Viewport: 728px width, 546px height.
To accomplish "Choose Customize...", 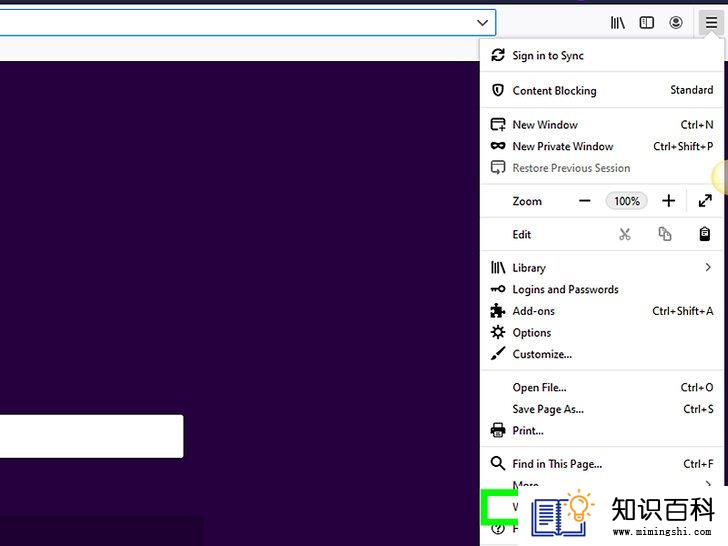I will pos(602,354).
